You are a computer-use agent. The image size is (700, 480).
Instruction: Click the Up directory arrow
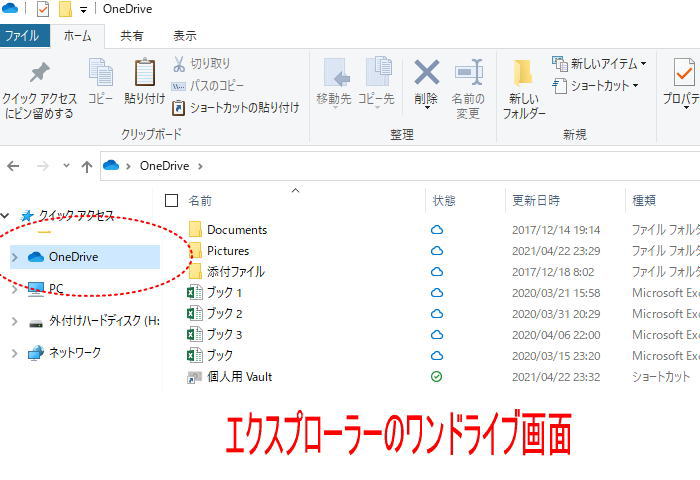pos(87,167)
